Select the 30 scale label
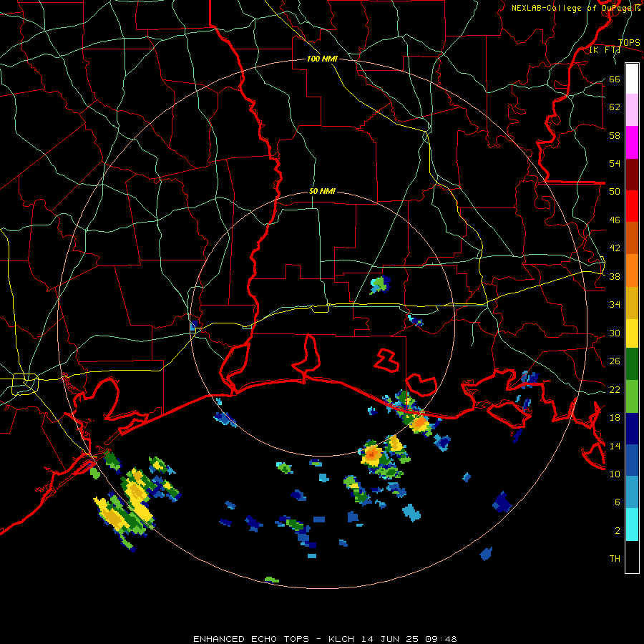 pyautogui.click(x=615, y=333)
